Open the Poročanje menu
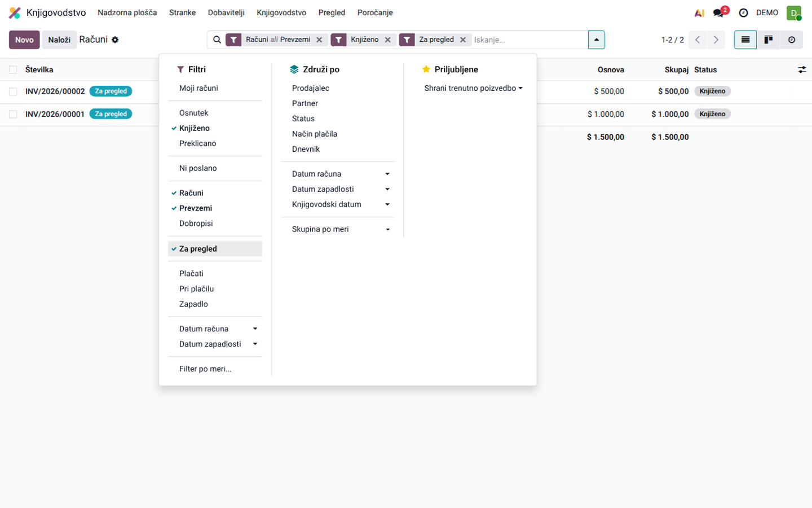 coord(375,12)
